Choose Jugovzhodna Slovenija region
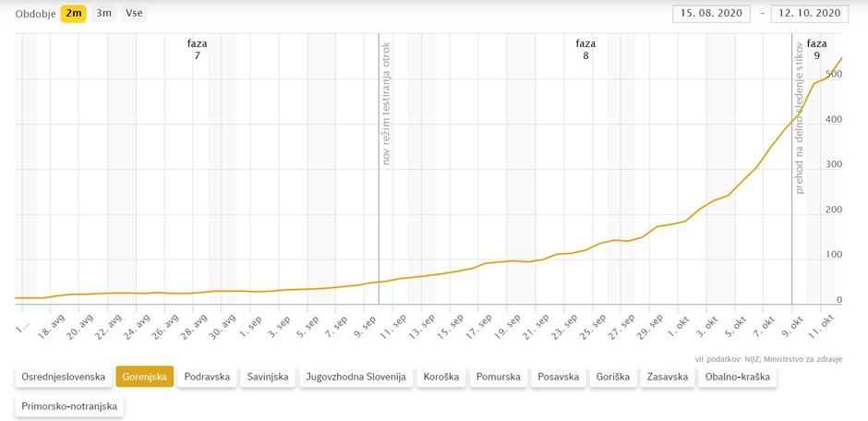The height and width of the screenshot is (421, 868). [356, 377]
